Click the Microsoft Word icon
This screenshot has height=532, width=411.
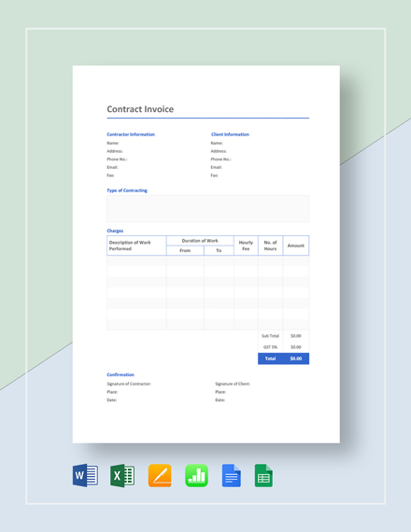pos(85,475)
